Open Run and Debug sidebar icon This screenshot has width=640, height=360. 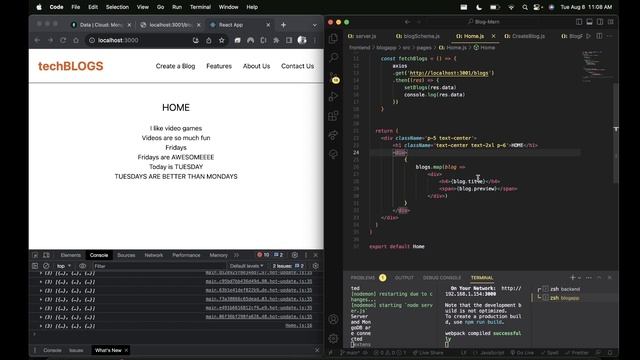(x=333, y=97)
